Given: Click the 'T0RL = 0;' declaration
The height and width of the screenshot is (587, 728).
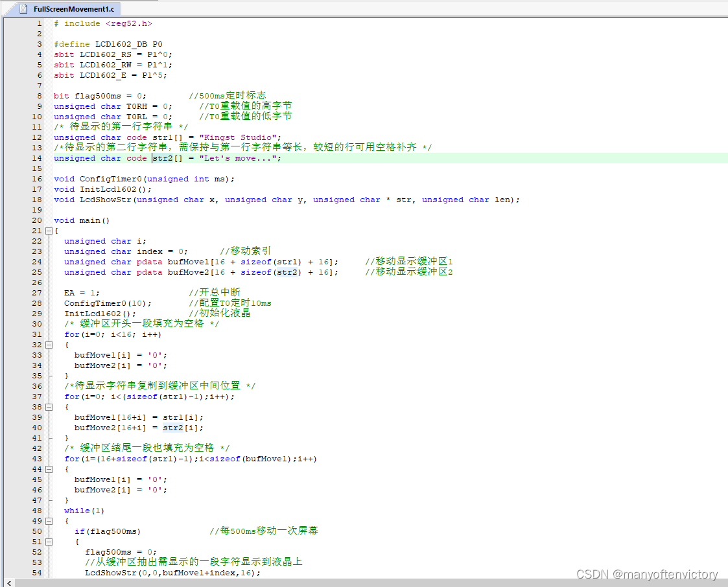Looking at the screenshot, I should [x=149, y=117].
